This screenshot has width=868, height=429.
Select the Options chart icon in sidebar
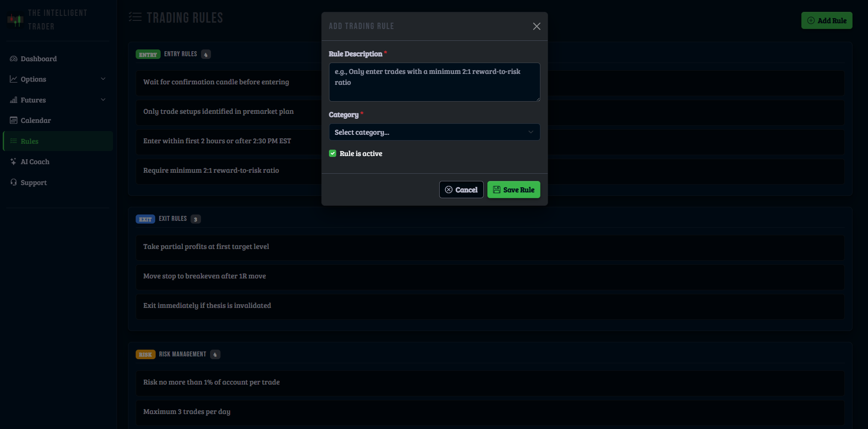pyautogui.click(x=14, y=79)
